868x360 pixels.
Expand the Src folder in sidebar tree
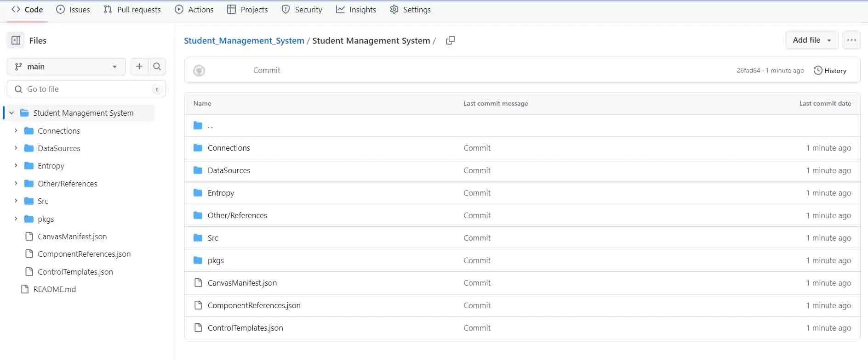[16, 201]
